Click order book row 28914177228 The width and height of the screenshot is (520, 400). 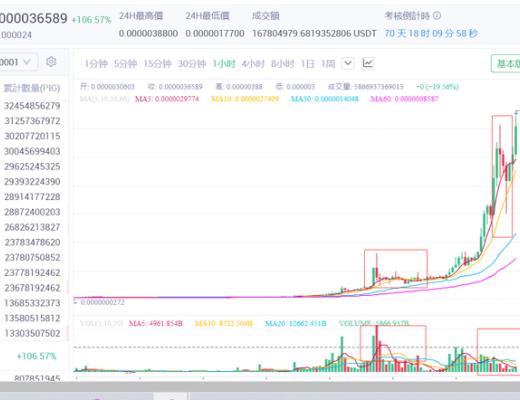click(32, 197)
